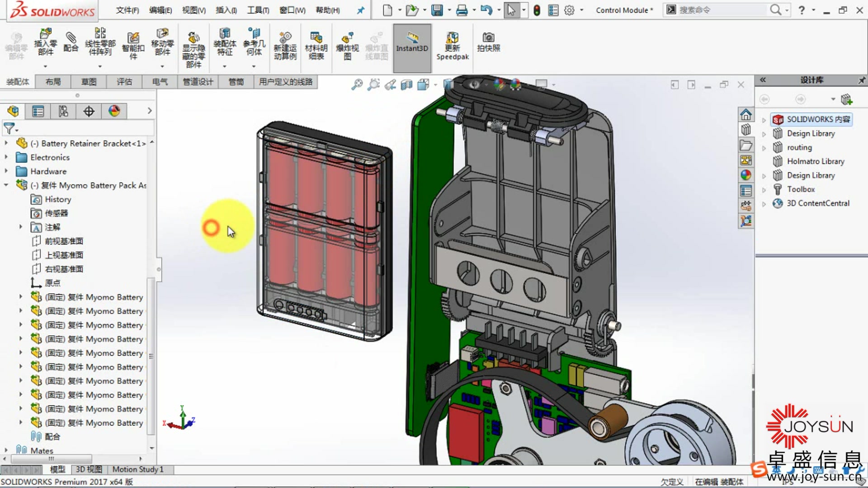This screenshot has width=868, height=488.
Task: Click the feature tree vertical scrollbar
Action: point(151,357)
